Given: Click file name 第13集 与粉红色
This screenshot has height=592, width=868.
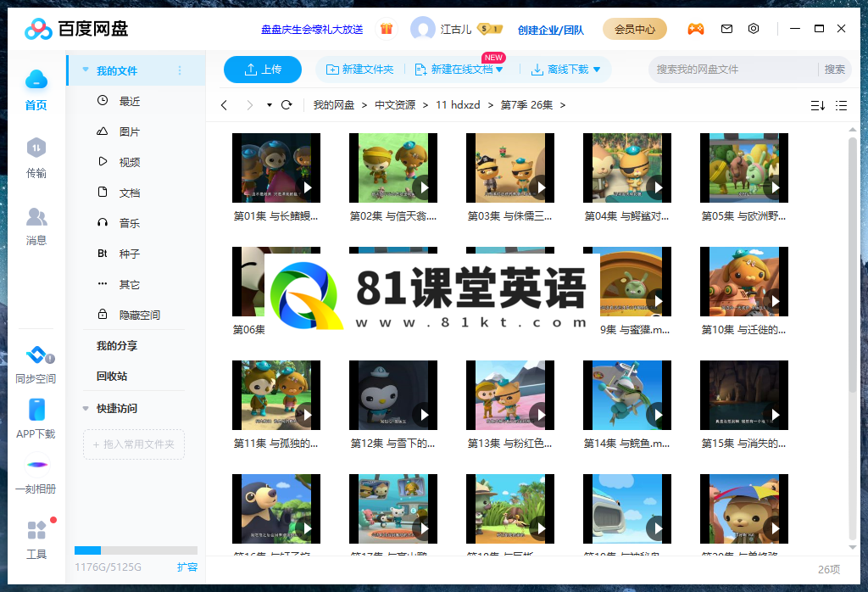Looking at the screenshot, I should (509, 444).
